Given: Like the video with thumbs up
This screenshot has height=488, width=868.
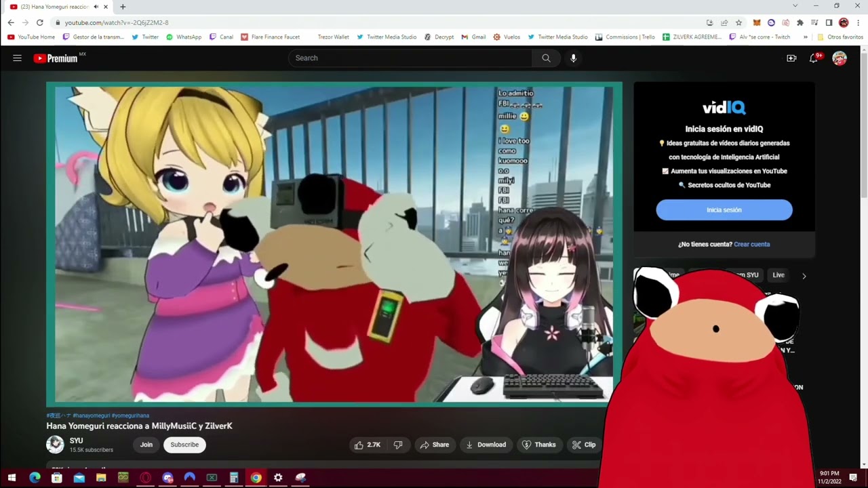Looking at the screenshot, I should [x=368, y=445].
